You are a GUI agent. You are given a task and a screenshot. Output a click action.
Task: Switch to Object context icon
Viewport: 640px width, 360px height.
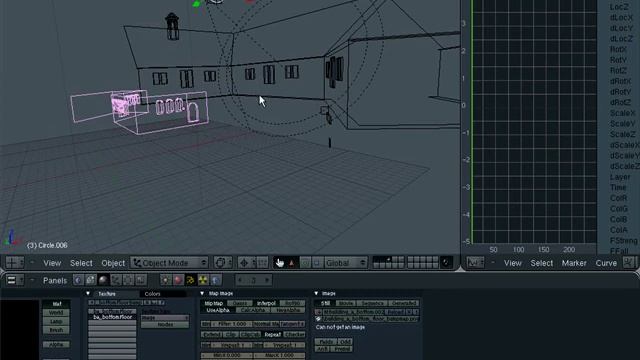coord(116,280)
